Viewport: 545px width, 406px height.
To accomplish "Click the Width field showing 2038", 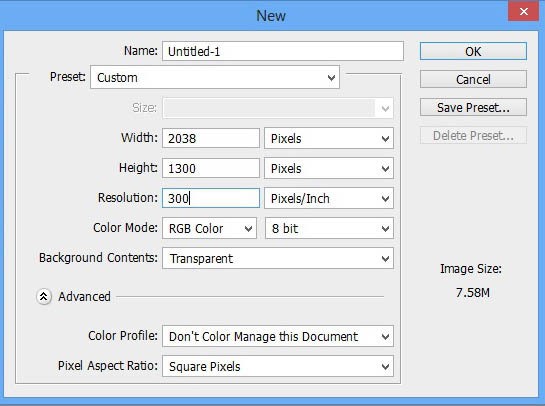I will 211,138.
